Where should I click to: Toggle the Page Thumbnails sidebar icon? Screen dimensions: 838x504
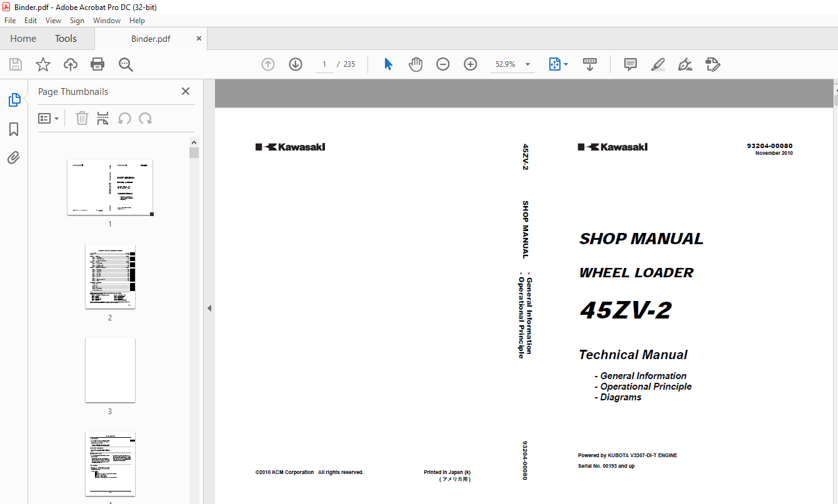click(x=14, y=99)
